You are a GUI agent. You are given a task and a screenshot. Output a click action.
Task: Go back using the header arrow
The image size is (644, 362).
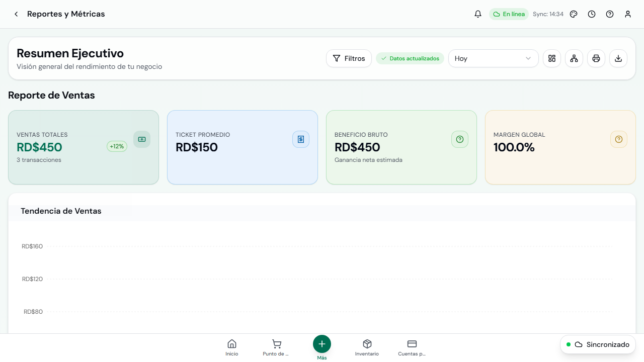pos(16,14)
